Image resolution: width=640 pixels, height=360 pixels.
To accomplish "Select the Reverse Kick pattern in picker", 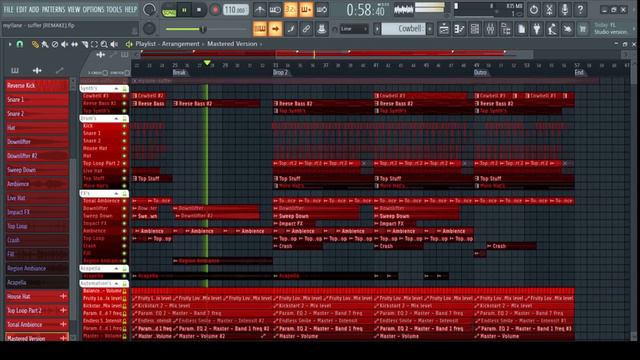I will [37, 86].
